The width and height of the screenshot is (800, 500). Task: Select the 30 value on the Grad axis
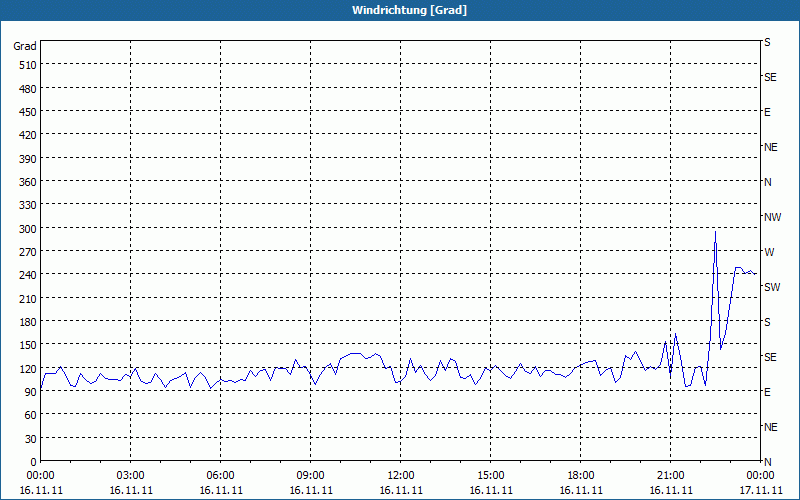click(x=31, y=439)
